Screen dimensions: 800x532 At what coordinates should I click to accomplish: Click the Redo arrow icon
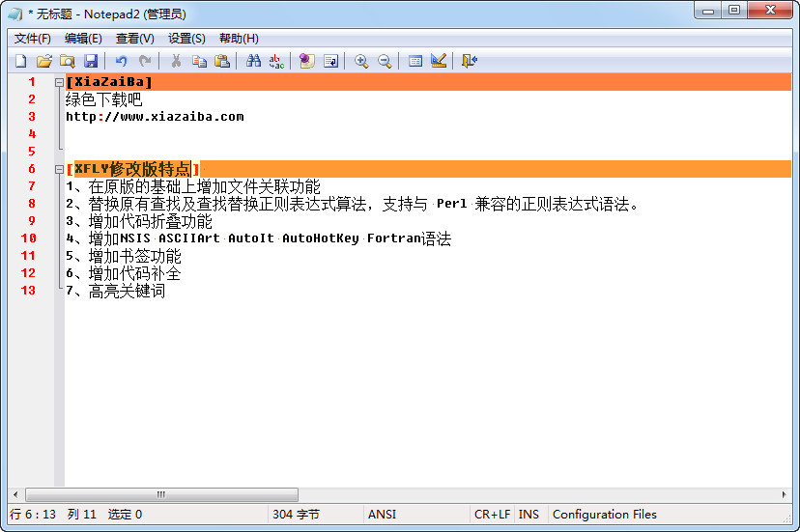pyautogui.click(x=145, y=61)
